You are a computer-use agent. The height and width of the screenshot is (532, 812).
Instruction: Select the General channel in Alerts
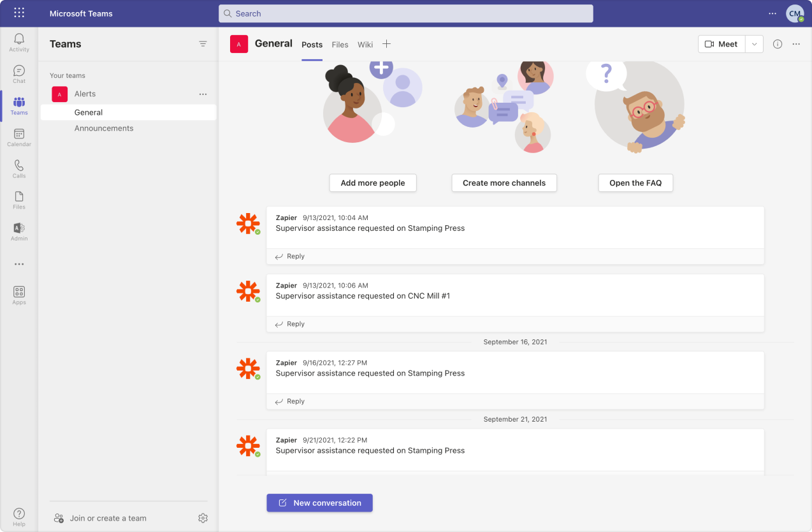(x=128, y=112)
